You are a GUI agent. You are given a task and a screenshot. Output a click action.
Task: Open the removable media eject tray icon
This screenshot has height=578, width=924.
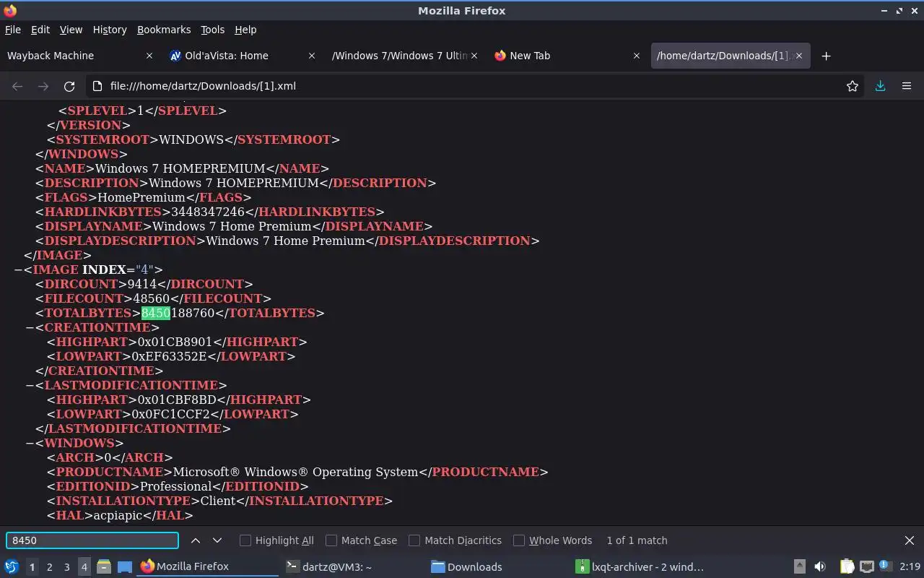click(800, 566)
